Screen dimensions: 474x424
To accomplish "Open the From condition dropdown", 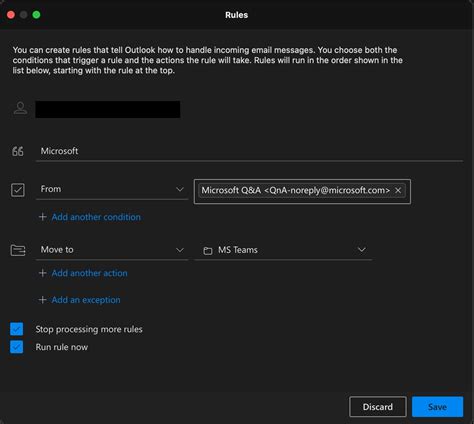I will 112,189.
